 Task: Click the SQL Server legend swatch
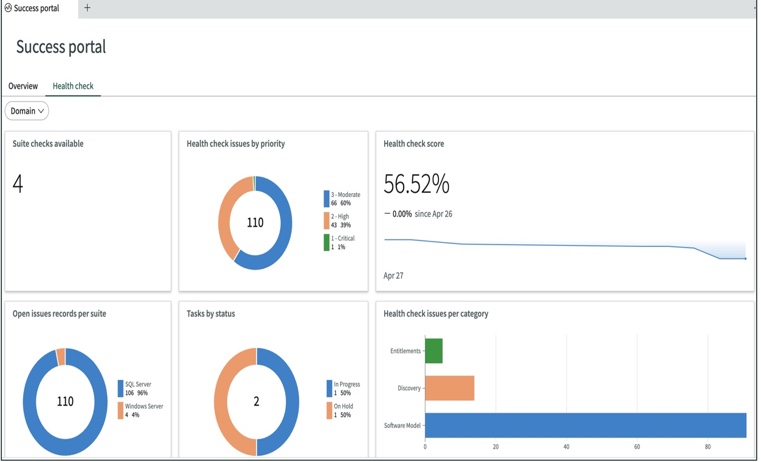(121, 388)
